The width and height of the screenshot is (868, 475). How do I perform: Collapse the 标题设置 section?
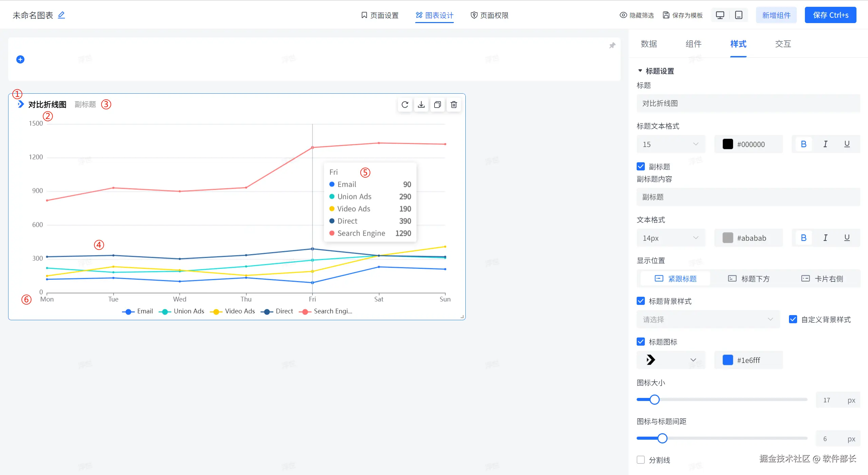pos(640,71)
